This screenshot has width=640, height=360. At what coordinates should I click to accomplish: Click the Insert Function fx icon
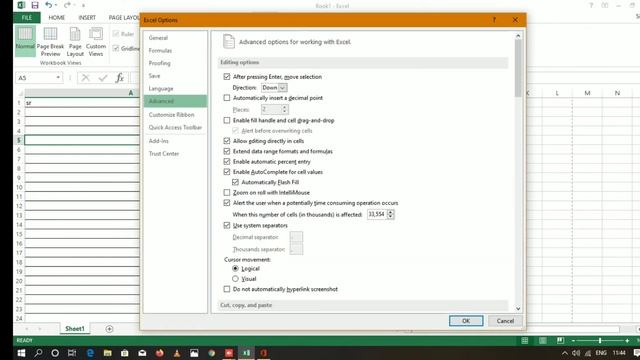point(120,78)
